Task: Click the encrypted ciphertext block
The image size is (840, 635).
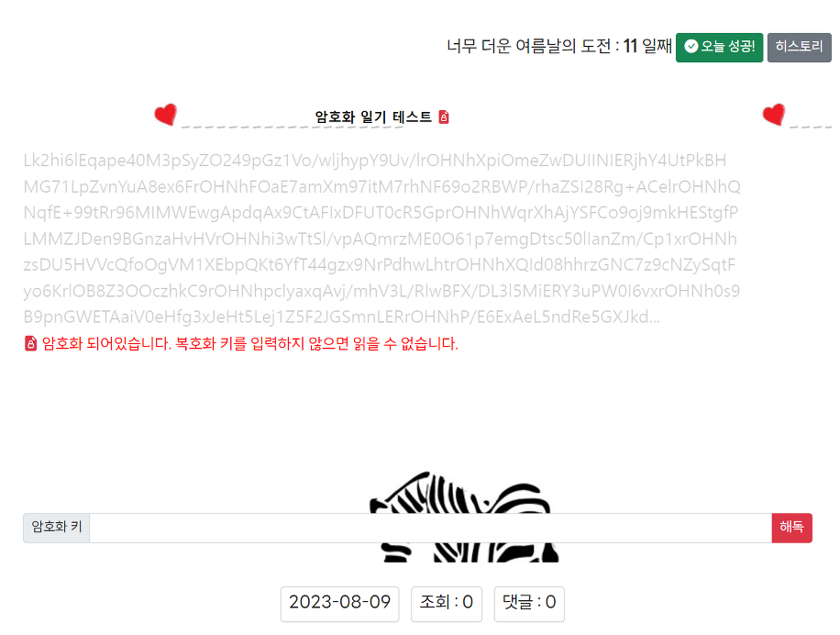Action: click(382, 239)
